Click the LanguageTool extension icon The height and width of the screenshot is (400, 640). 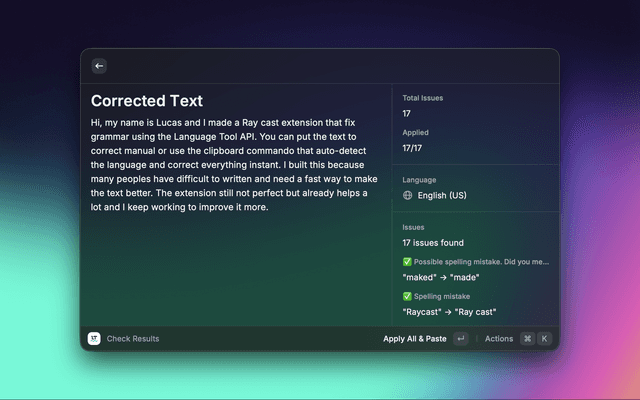(x=94, y=339)
